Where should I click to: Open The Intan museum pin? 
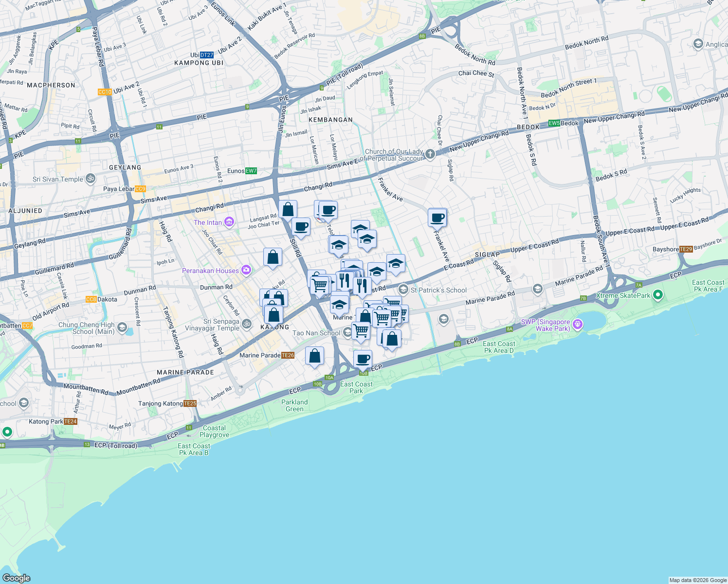click(229, 222)
